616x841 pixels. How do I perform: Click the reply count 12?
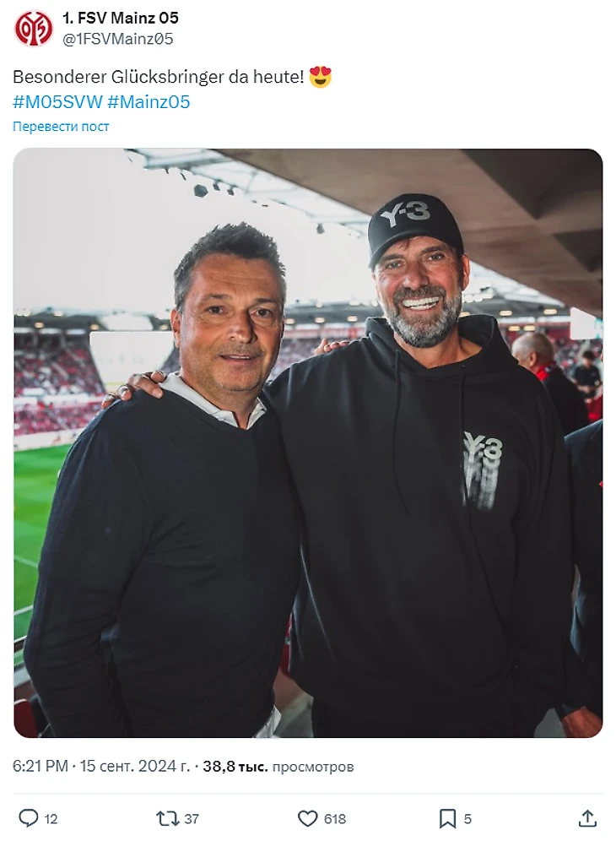(51, 819)
